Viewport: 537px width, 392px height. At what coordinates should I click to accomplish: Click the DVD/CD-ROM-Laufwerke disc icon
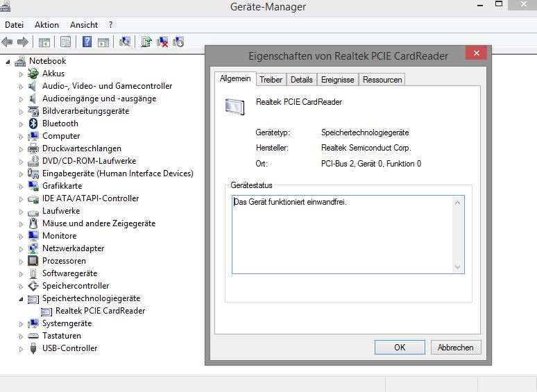[33, 160]
